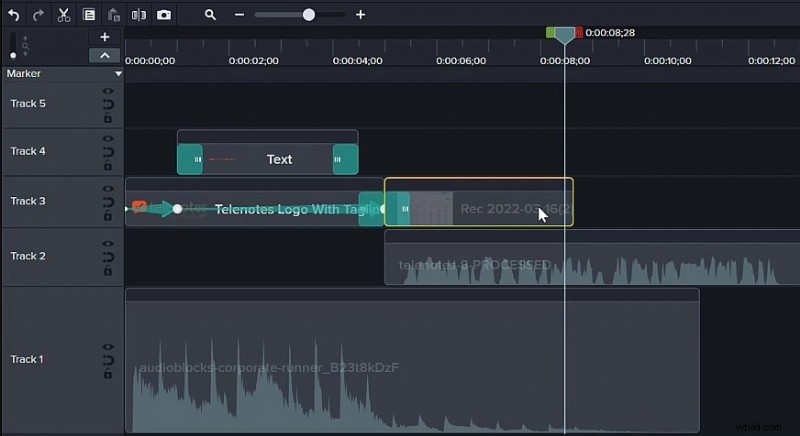Select the Text clip's left transition
The height and width of the screenshot is (436, 800).
190,160
